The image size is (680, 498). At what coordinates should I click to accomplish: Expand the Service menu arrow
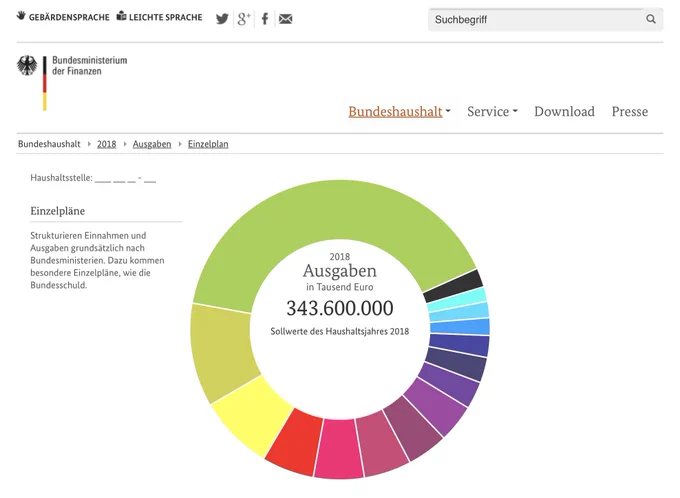point(515,111)
